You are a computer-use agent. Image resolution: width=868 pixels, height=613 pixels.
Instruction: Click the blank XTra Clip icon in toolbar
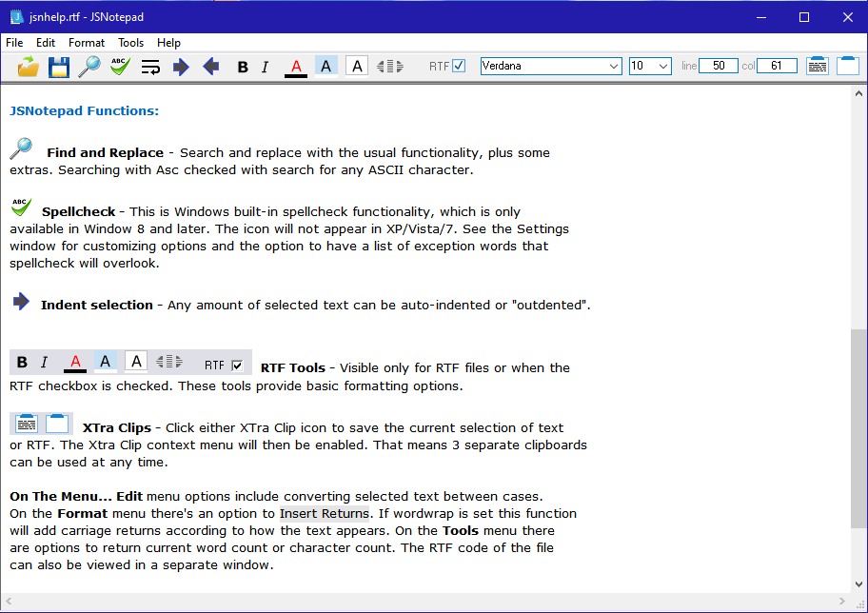click(x=847, y=66)
